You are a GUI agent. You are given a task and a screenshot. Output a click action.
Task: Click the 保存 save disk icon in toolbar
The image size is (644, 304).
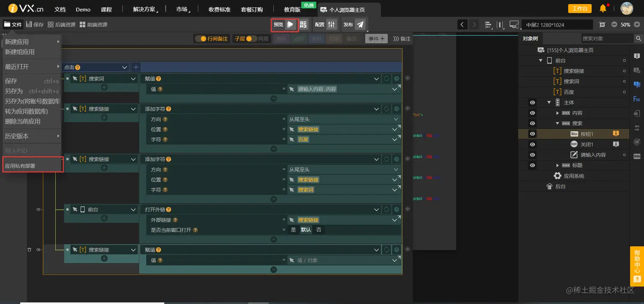tap(29, 25)
